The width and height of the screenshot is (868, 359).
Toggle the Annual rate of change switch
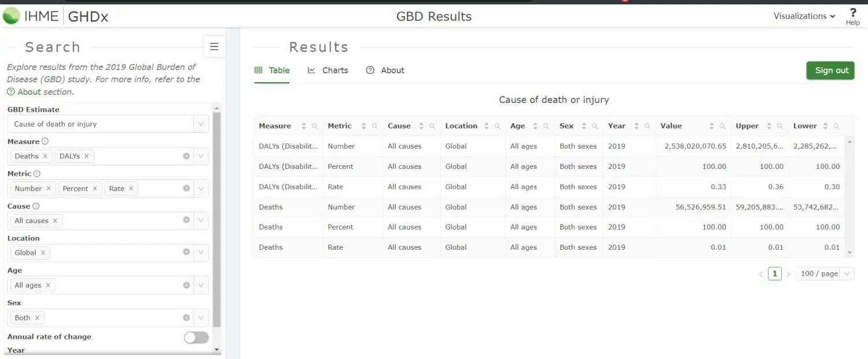click(196, 338)
